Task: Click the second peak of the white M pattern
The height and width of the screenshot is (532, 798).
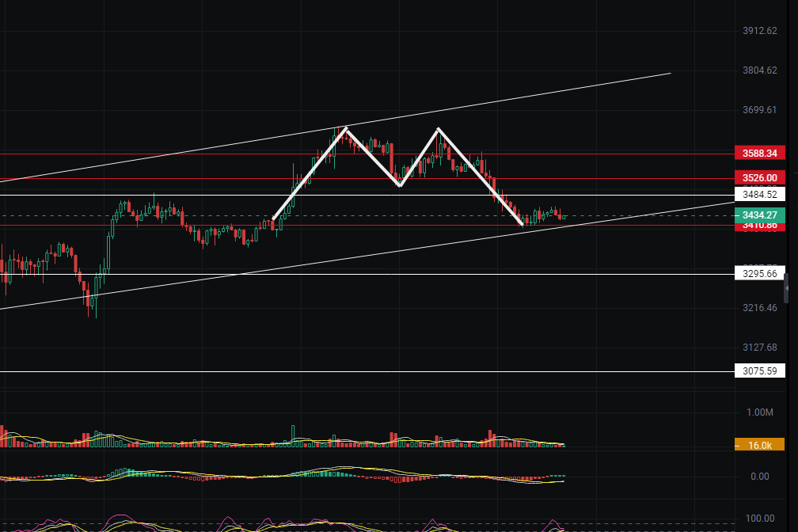Action: (x=438, y=129)
